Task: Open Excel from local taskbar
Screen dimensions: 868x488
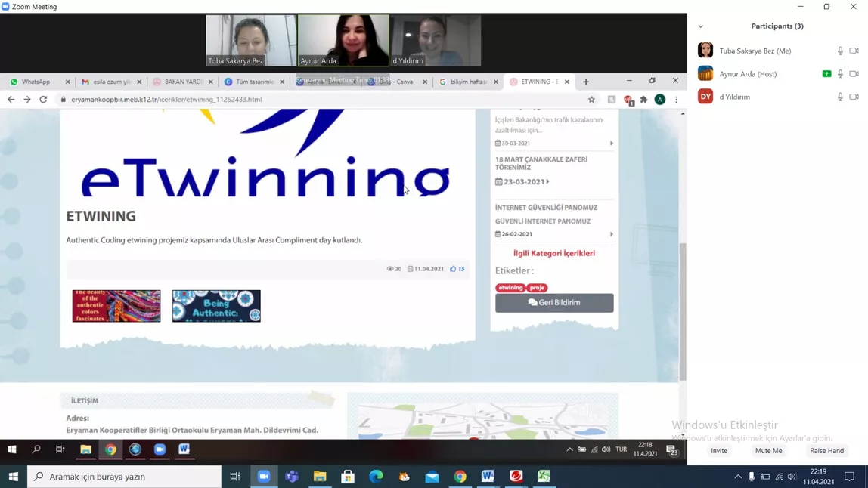Action: pos(544,477)
